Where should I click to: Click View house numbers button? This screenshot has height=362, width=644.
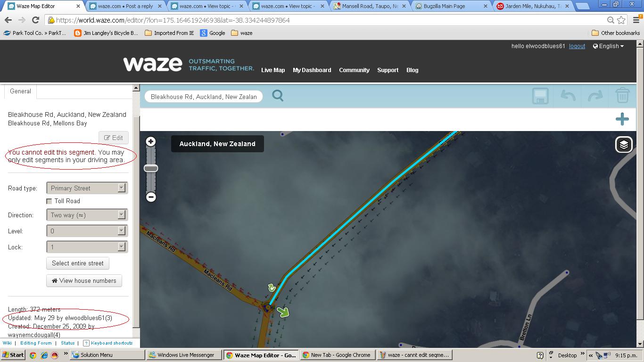[84, 280]
